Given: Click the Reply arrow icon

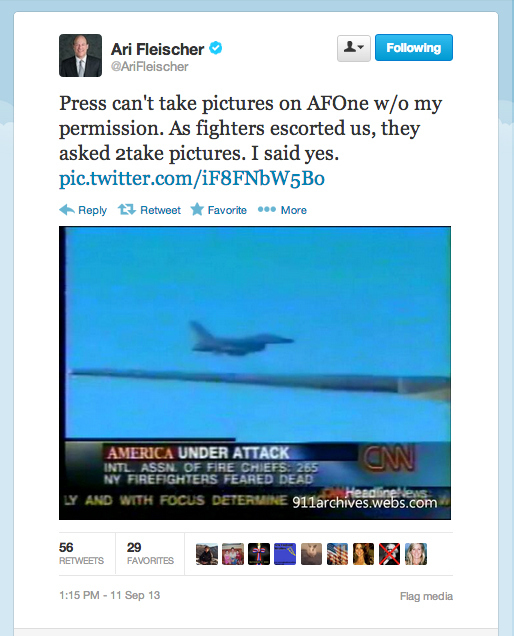Looking at the screenshot, I should pos(67,210).
